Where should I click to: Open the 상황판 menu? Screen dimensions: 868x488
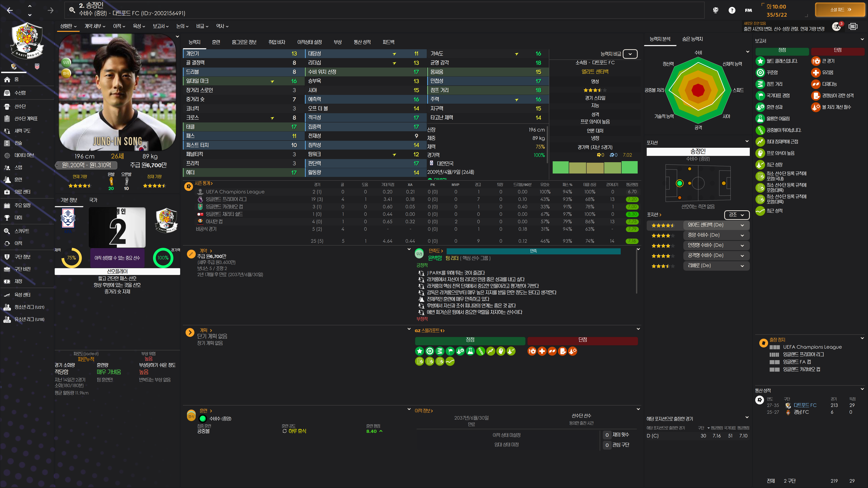click(68, 26)
